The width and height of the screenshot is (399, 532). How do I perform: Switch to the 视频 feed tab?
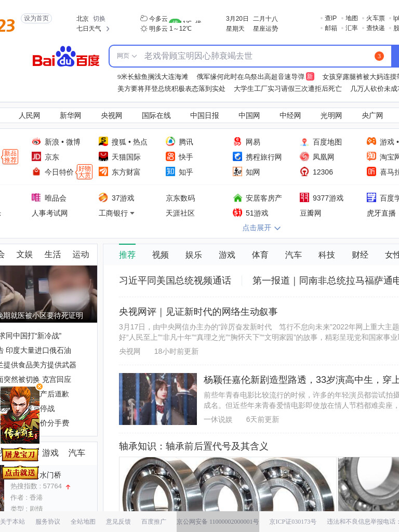pyautogui.click(x=161, y=255)
